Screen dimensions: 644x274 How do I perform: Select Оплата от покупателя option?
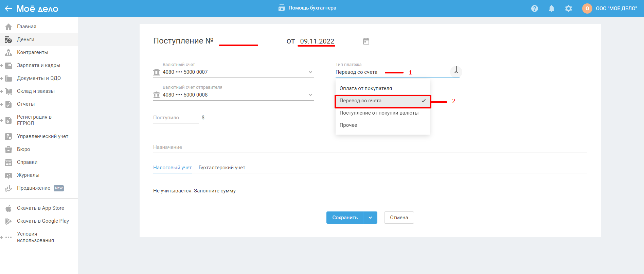click(366, 88)
